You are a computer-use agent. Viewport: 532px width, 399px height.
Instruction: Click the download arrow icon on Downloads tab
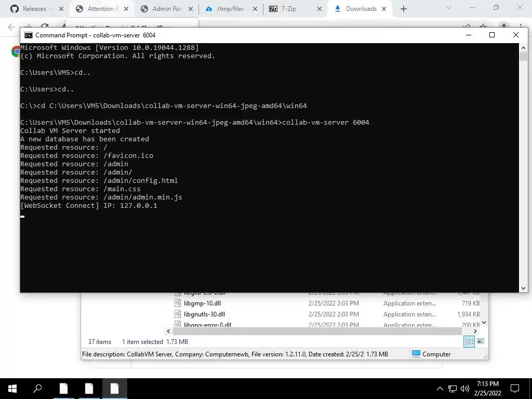[x=338, y=9]
